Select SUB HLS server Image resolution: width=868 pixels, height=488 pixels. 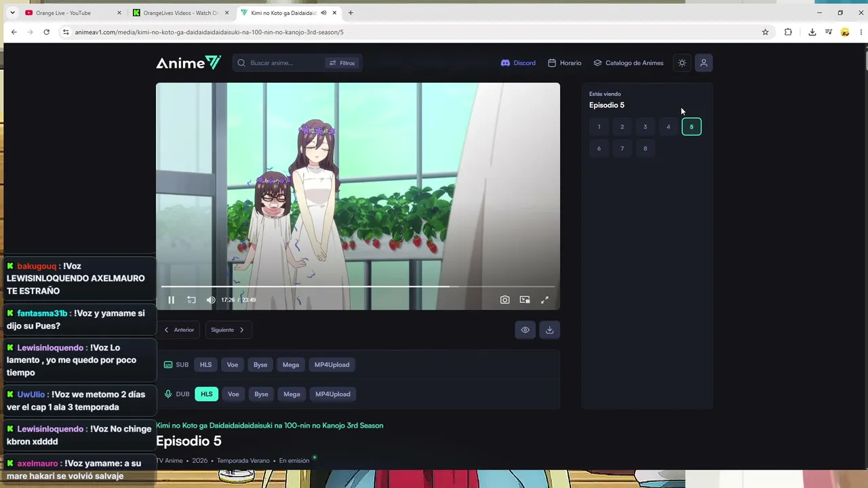point(205,365)
